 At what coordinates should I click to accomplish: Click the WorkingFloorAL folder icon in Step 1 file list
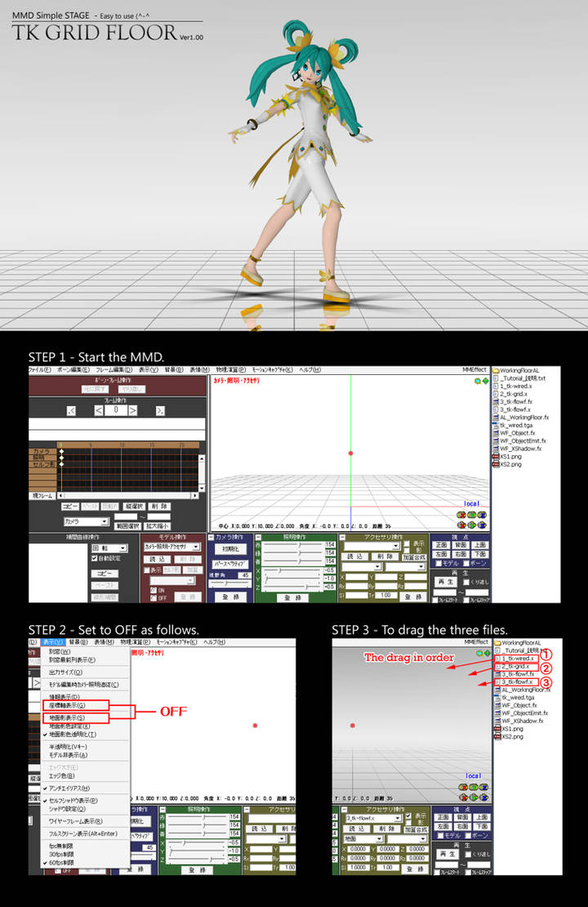pos(496,370)
